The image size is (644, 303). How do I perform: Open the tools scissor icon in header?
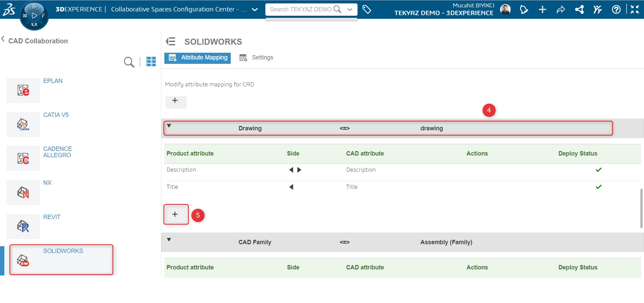click(597, 9)
